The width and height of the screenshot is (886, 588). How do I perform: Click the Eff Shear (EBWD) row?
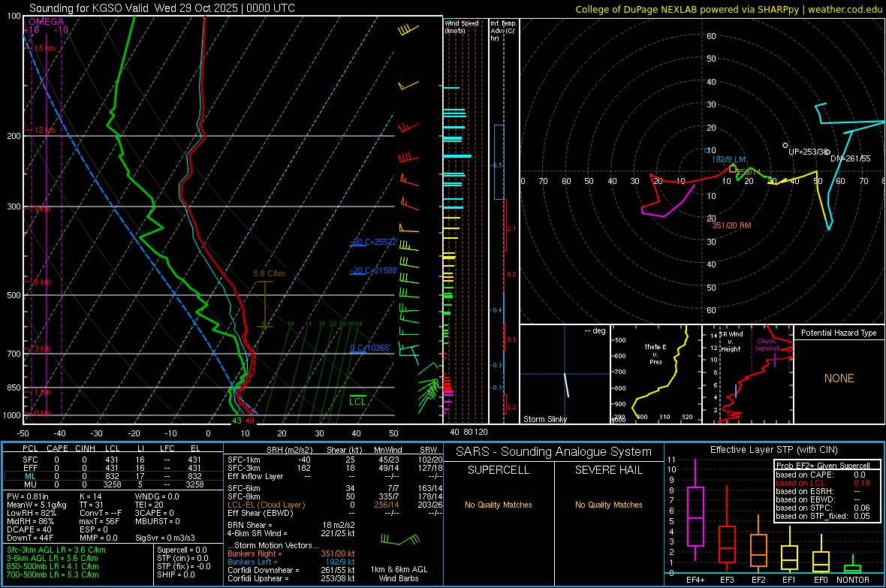(x=335, y=514)
